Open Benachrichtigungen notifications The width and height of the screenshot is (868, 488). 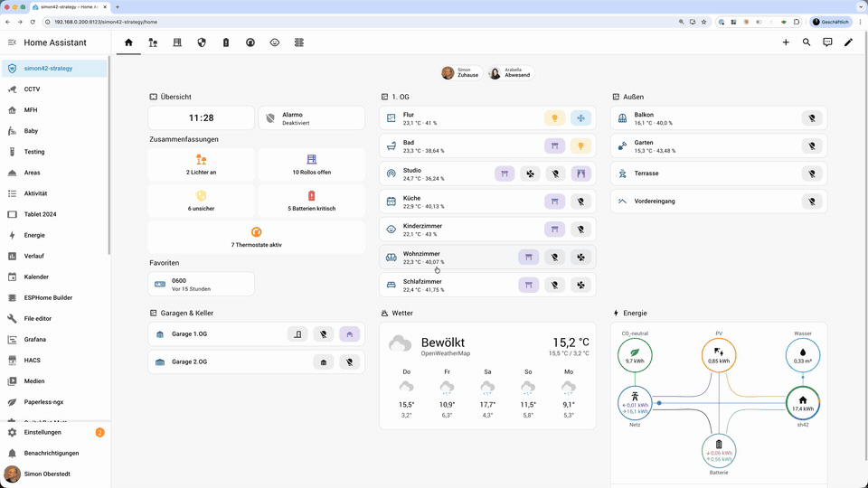tap(54, 453)
